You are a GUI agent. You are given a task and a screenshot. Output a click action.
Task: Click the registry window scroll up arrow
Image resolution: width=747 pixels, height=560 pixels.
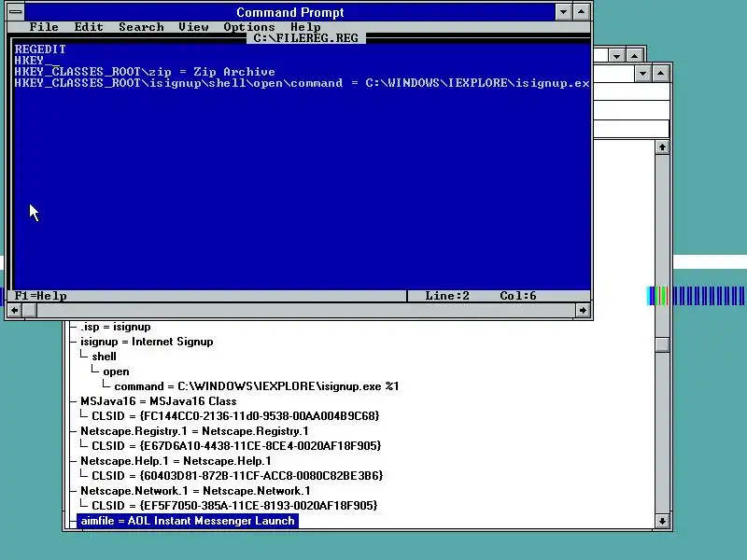point(662,147)
